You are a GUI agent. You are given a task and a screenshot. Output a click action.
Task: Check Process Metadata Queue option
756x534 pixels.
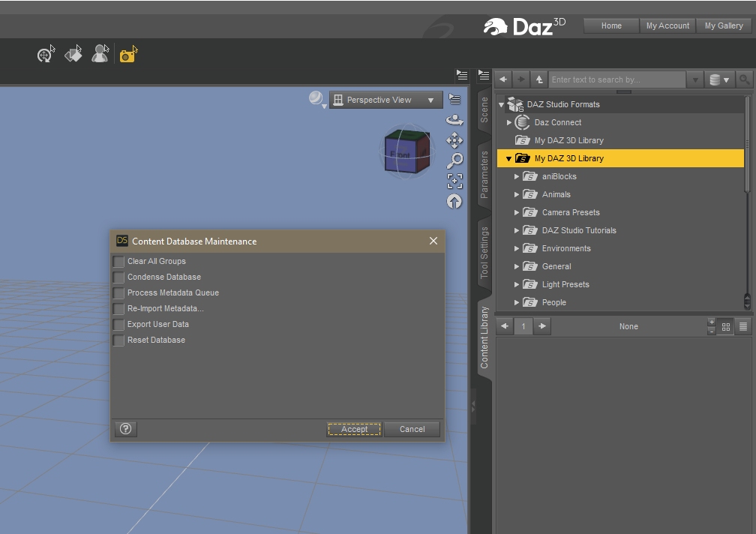click(118, 293)
